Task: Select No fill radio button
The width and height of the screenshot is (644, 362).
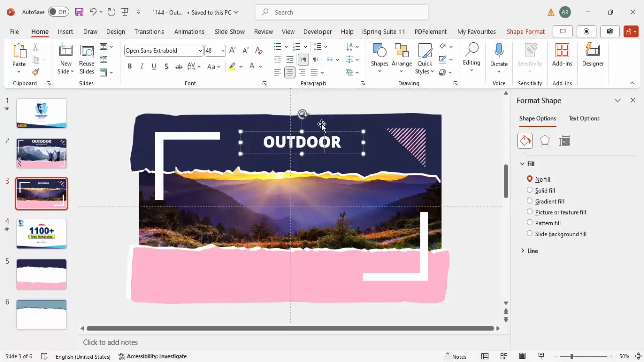Action: click(x=530, y=179)
